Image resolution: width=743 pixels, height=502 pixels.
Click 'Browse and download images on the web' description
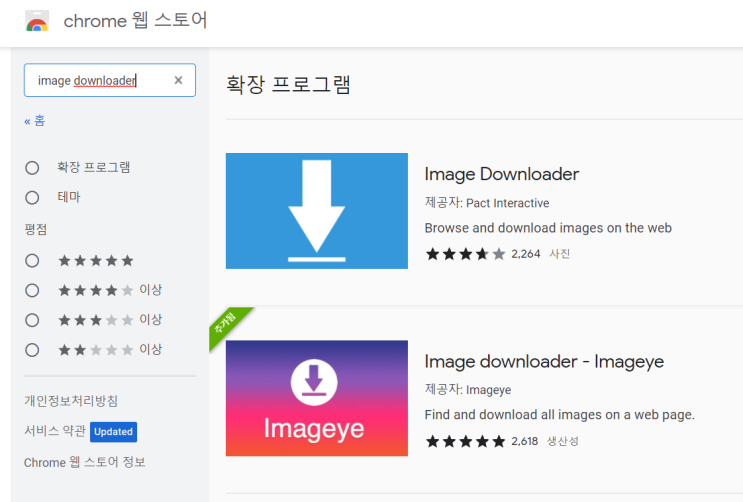[548, 228]
